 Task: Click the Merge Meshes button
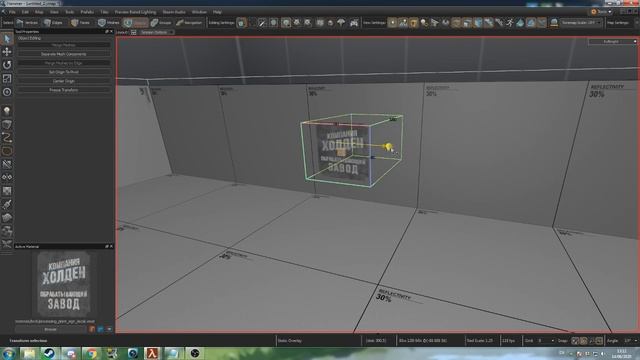(64, 45)
